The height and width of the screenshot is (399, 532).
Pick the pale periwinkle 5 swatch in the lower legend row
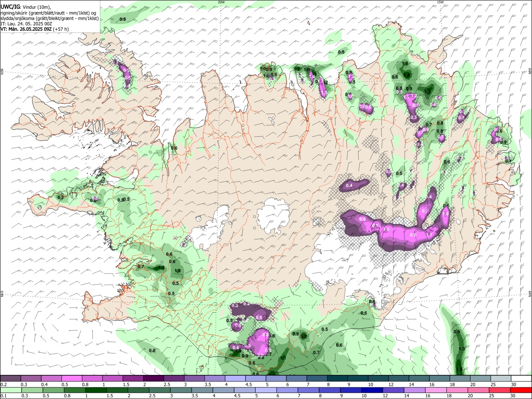click(266, 390)
